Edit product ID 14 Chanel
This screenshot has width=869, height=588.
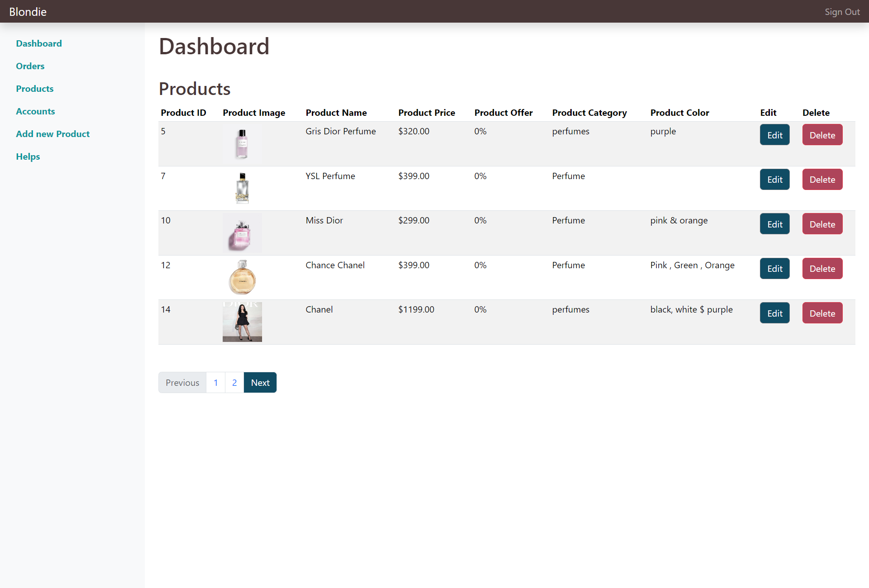coord(774,313)
